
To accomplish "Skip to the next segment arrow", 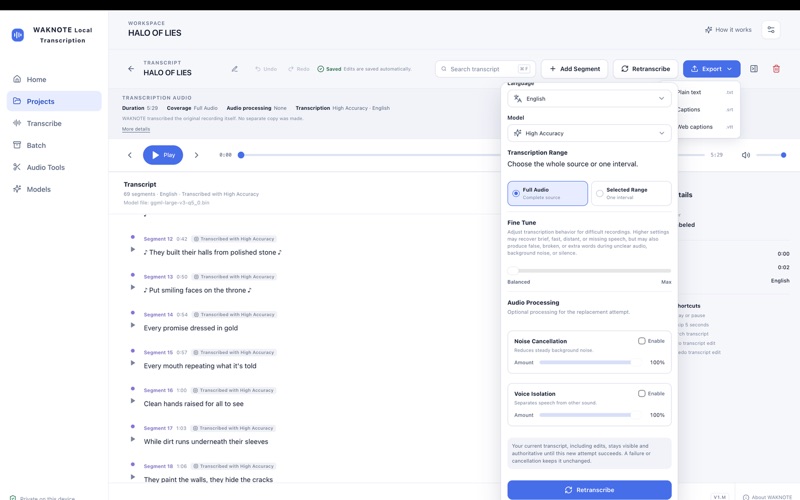I will tap(196, 155).
